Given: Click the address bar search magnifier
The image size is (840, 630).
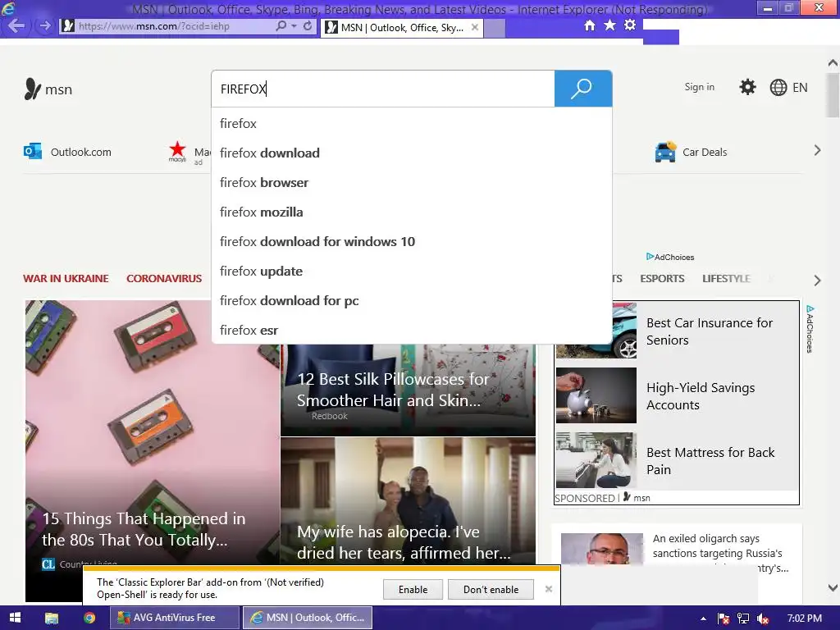Looking at the screenshot, I should pos(281,25).
